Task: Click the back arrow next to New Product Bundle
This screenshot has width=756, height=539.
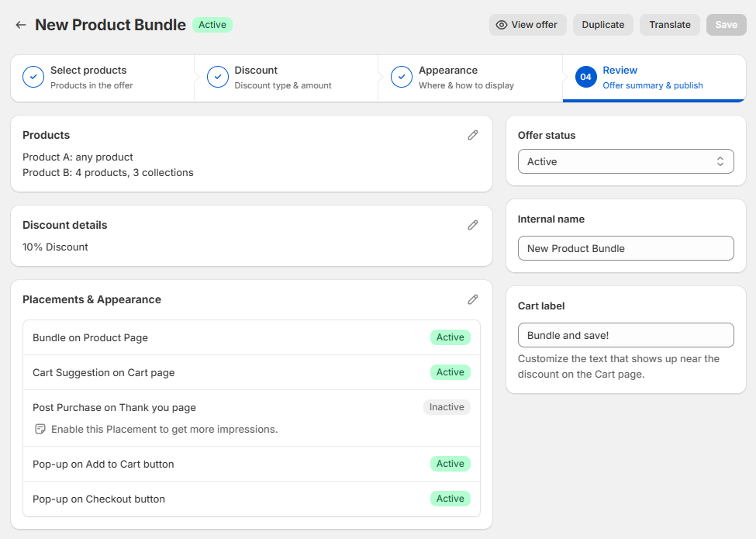Action: (x=20, y=25)
